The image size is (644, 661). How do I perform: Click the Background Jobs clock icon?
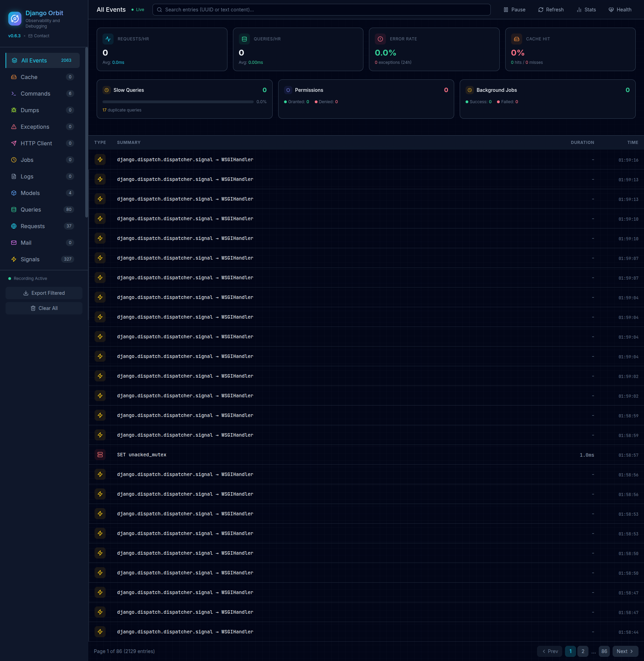pyautogui.click(x=470, y=90)
